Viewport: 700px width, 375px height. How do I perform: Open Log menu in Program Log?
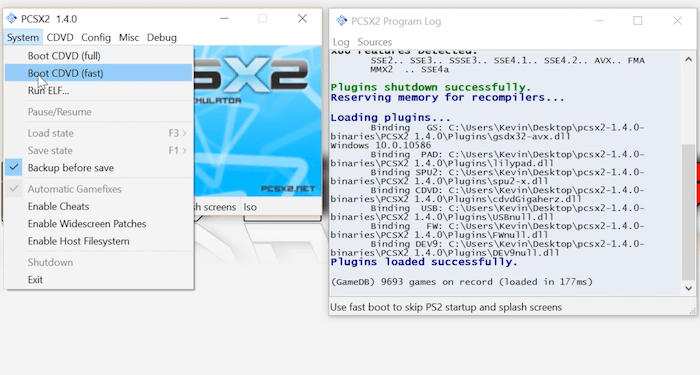click(x=341, y=42)
